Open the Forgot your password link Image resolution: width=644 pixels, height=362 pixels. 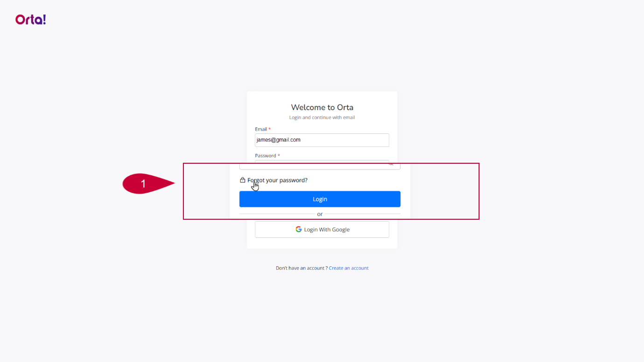278,180
